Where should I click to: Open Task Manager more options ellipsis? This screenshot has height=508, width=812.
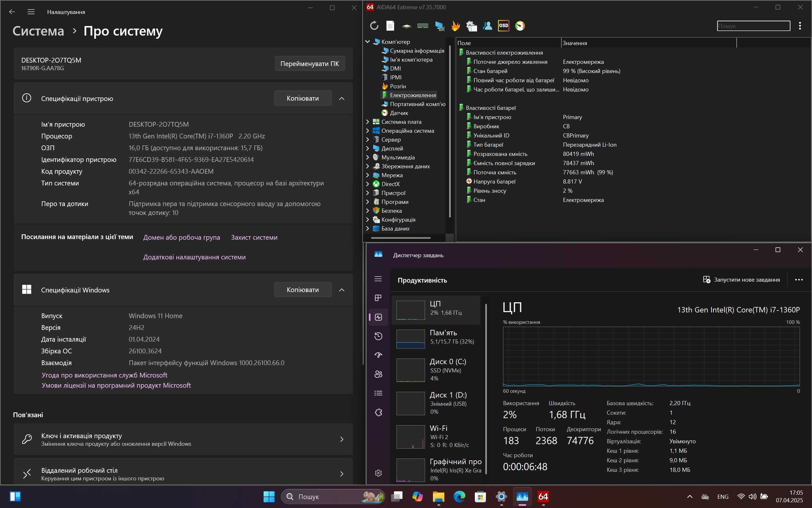(x=799, y=279)
